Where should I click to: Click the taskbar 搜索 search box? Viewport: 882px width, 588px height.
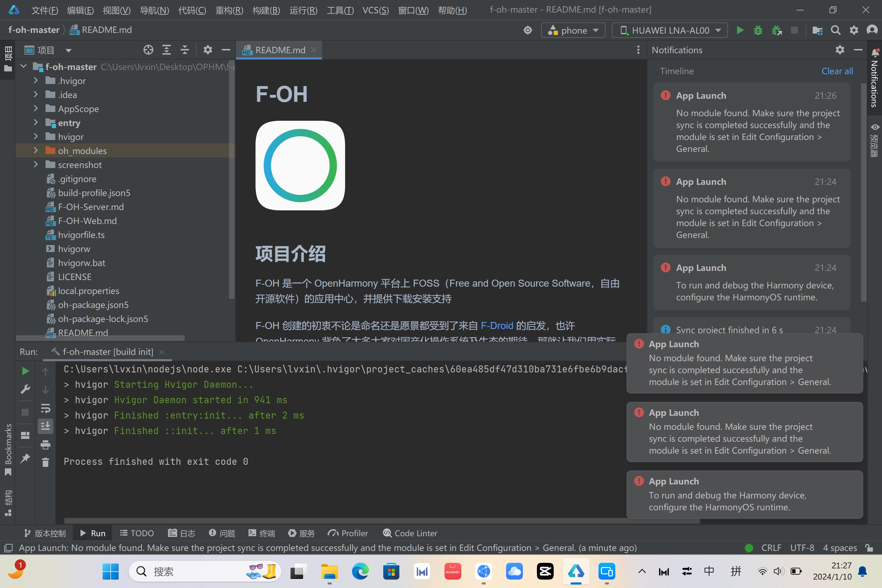point(205,572)
